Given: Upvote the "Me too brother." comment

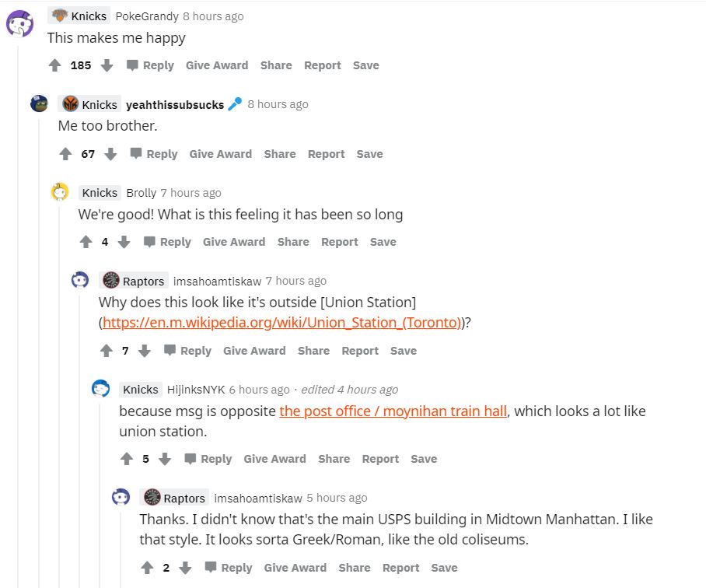Looking at the screenshot, I should [x=65, y=154].
